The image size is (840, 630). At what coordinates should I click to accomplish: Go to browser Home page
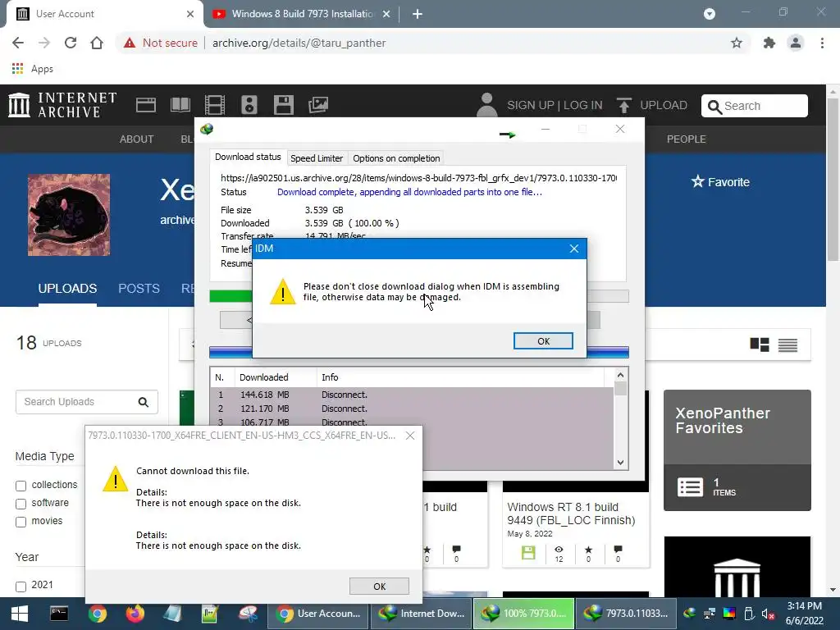97,43
